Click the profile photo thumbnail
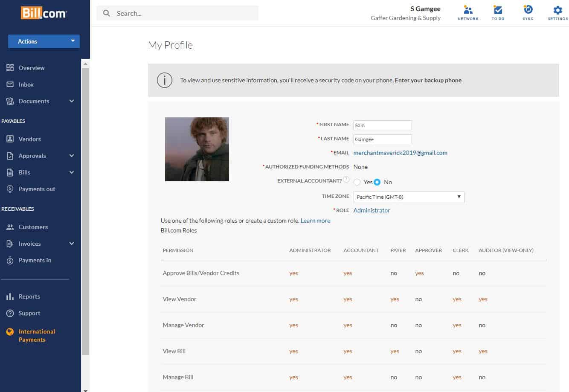This screenshot has height=392, width=569. tap(197, 149)
